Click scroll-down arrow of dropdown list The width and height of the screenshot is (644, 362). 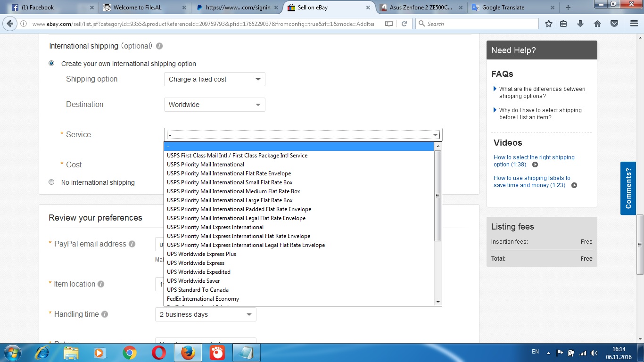[x=438, y=302]
